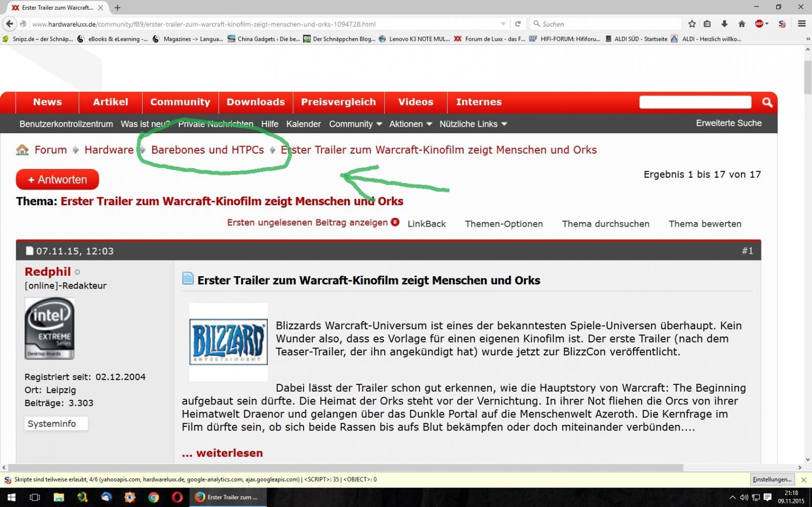Open the URL bar history dropdown arrow
The image size is (812, 507).
pos(503,24)
